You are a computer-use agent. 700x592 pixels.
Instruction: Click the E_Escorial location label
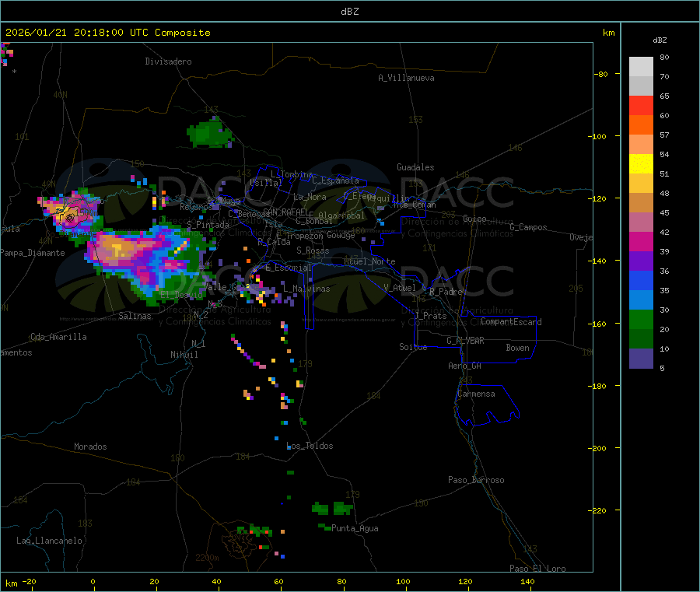point(289,268)
